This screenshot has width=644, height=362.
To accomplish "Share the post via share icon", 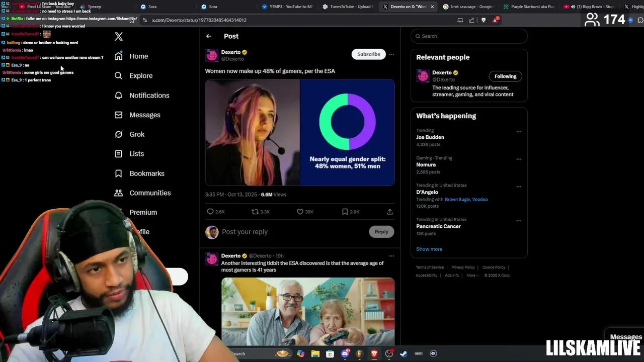I will pos(389,212).
